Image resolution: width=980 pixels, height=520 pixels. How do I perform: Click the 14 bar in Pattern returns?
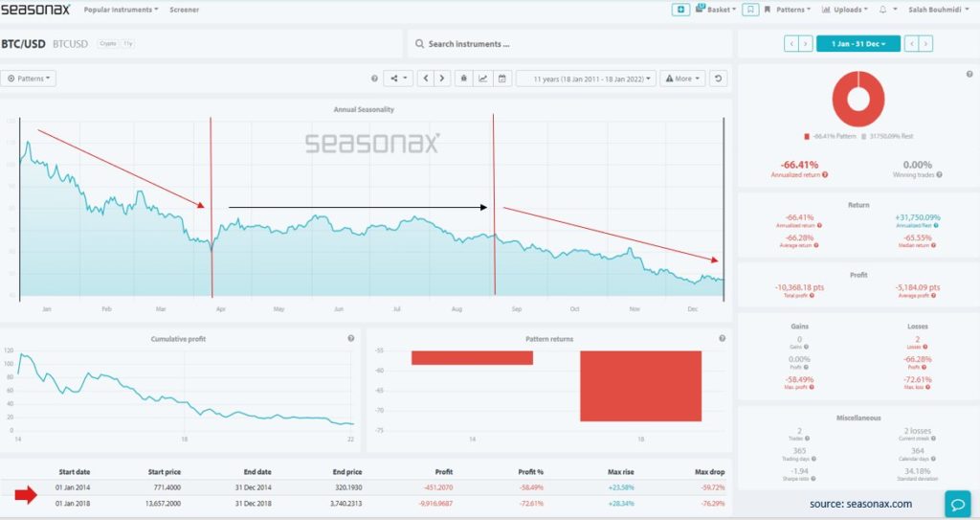[472, 357]
